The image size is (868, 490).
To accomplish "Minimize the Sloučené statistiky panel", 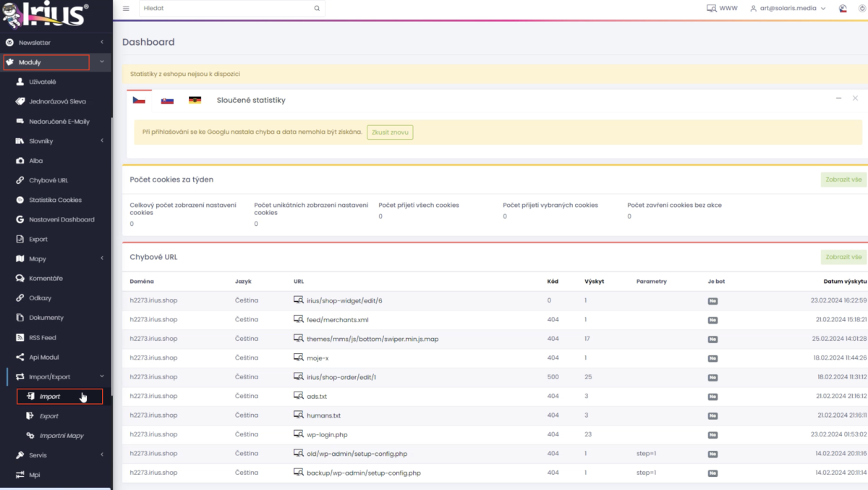I will [x=838, y=98].
